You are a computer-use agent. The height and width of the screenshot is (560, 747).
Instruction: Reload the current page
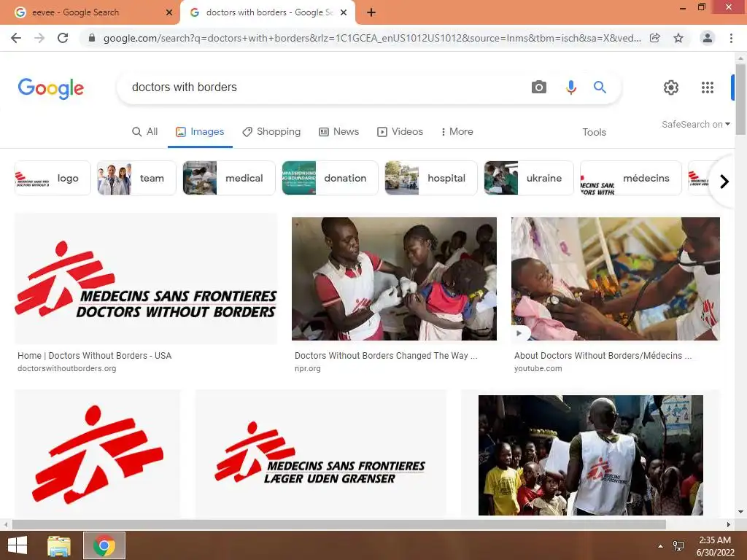[63, 38]
